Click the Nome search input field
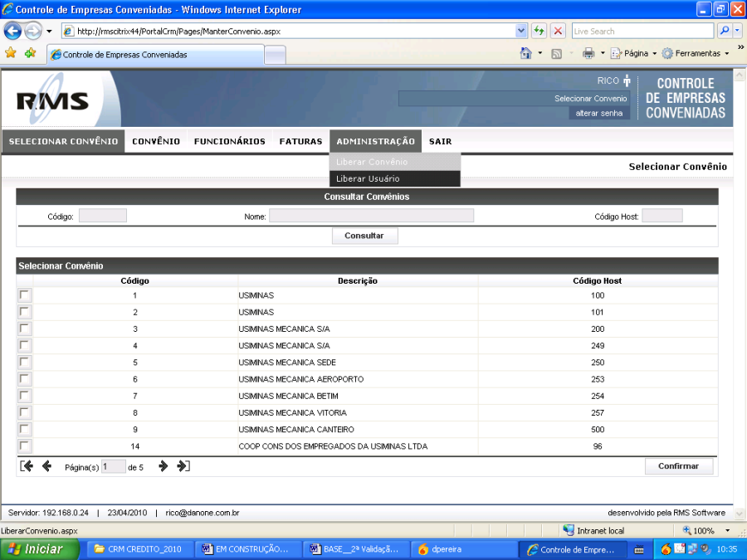This screenshot has width=747, height=560. tap(372, 216)
